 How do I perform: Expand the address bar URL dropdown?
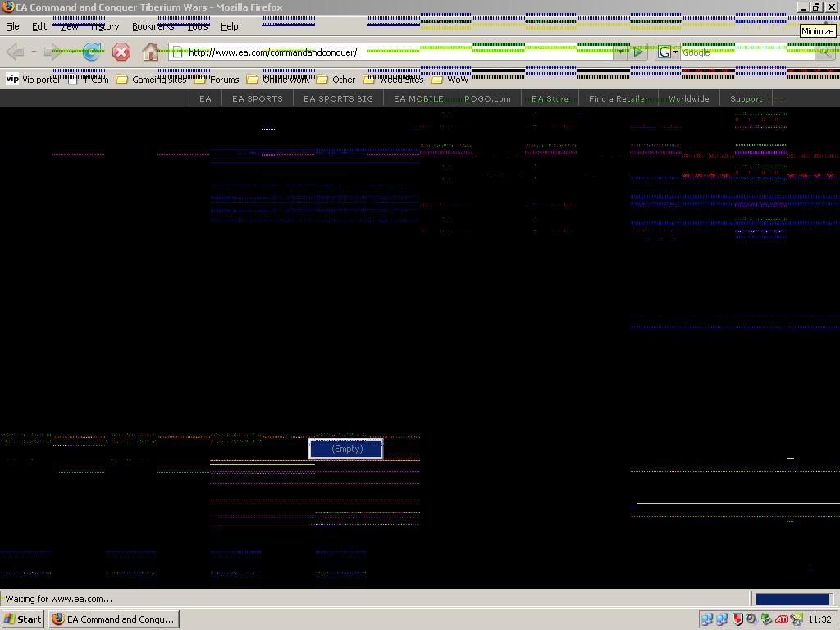click(x=620, y=52)
